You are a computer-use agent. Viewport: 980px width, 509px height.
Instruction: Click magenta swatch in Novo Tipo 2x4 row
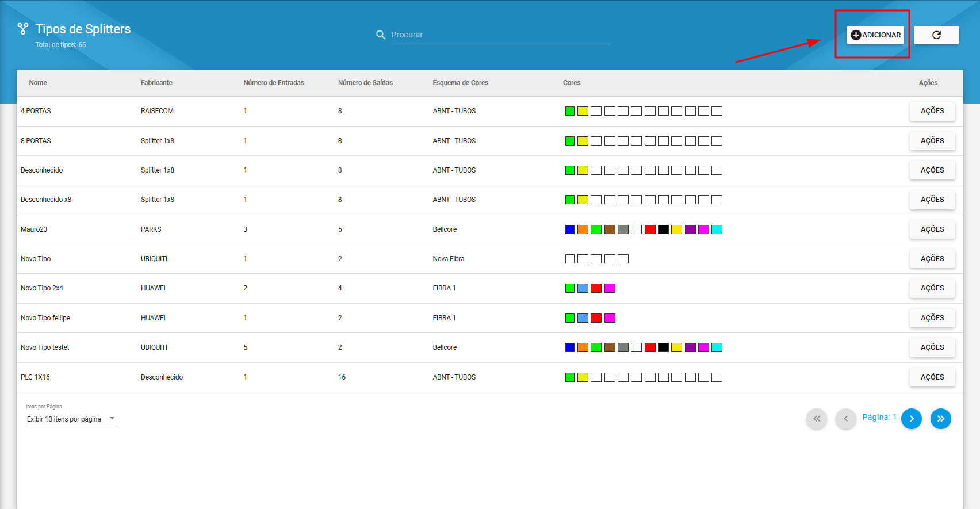(610, 288)
